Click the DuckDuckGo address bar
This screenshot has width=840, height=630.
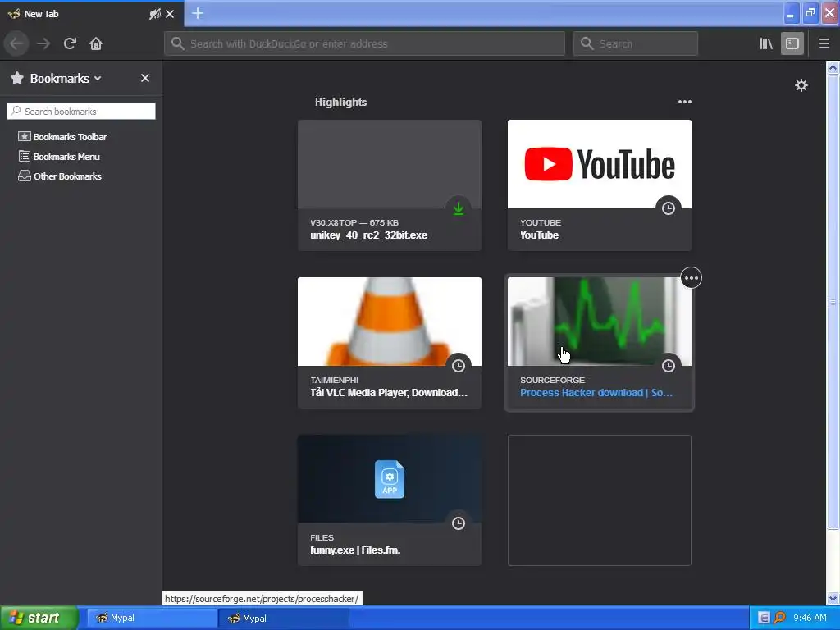pos(365,43)
